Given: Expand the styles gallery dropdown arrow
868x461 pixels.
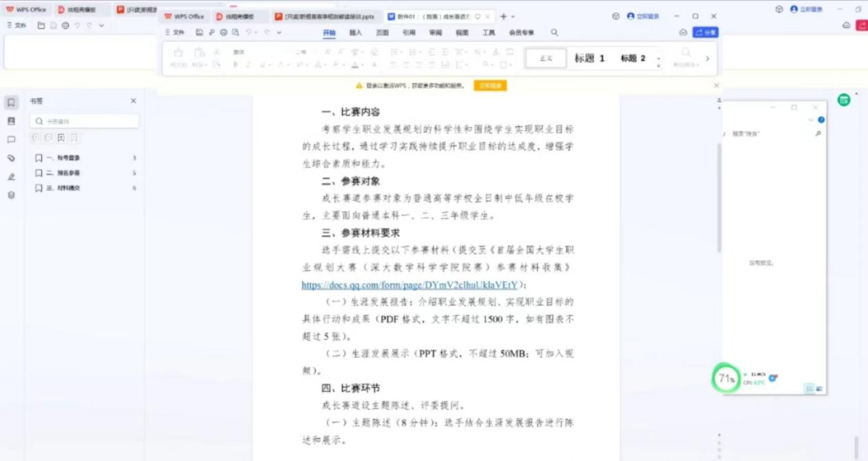Looking at the screenshot, I should [x=659, y=59].
